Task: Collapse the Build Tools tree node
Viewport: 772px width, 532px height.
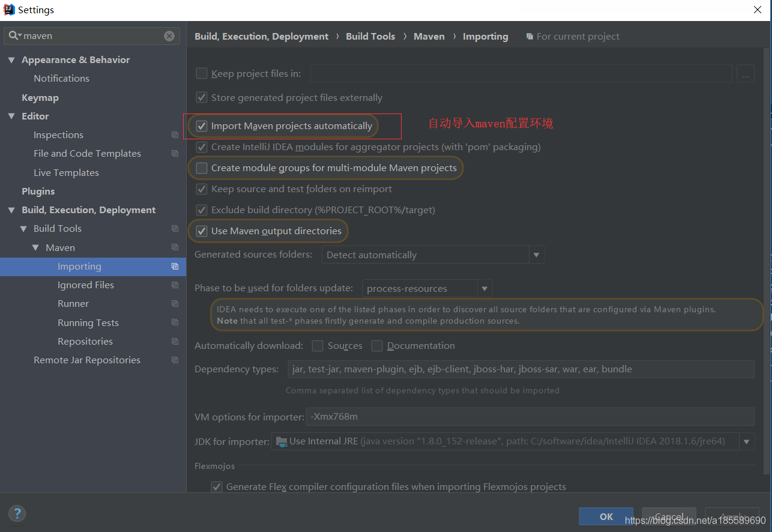Action: pyautogui.click(x=23, y=229)
